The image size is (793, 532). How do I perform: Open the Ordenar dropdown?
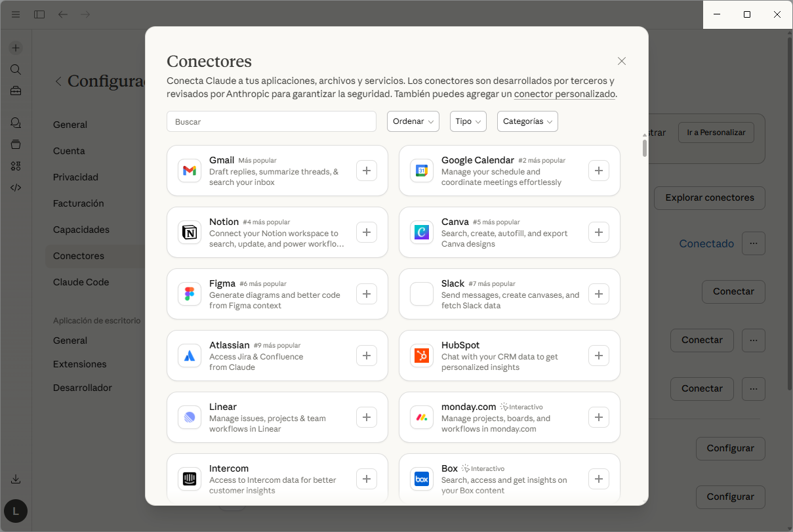pyautogui.click(x=413, y=121)
